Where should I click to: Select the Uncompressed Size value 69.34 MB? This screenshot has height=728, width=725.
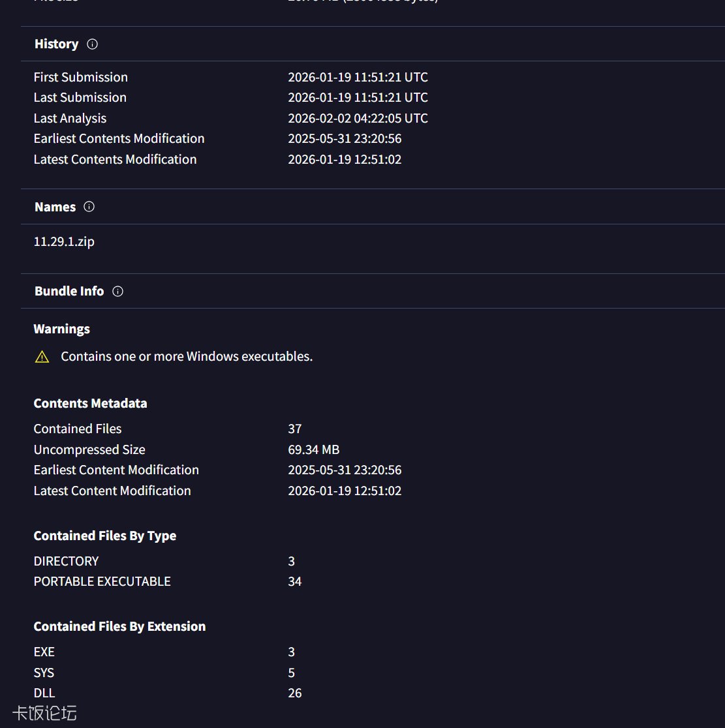tap(314, 449)
